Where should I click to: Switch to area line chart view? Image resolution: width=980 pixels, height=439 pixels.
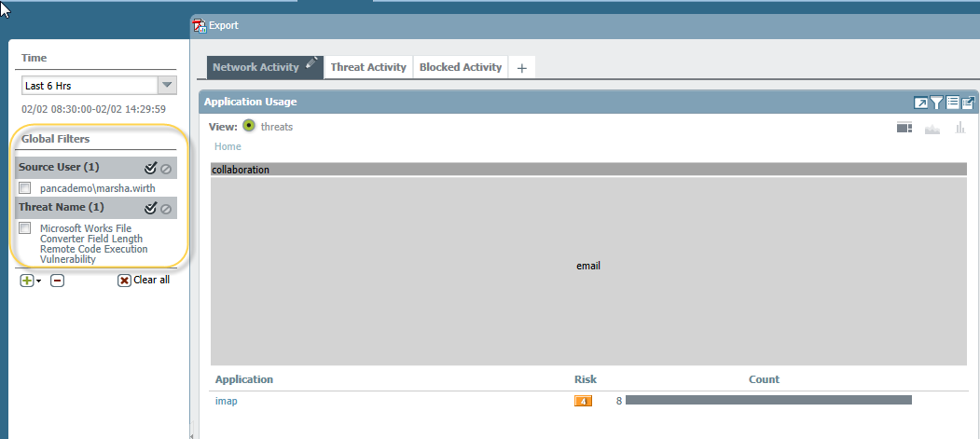[932, 129]
